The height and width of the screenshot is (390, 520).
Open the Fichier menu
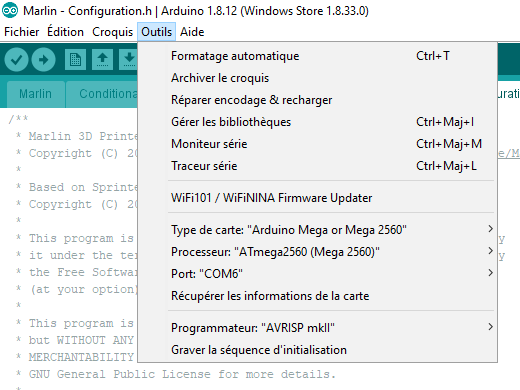(22, 32)
